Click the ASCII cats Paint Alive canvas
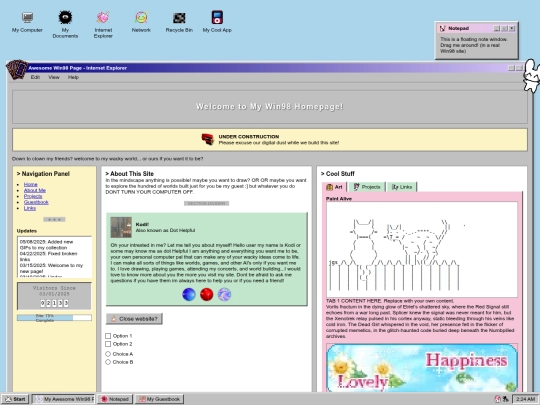This screenshot has width=540, height=405. pos(422,250)
